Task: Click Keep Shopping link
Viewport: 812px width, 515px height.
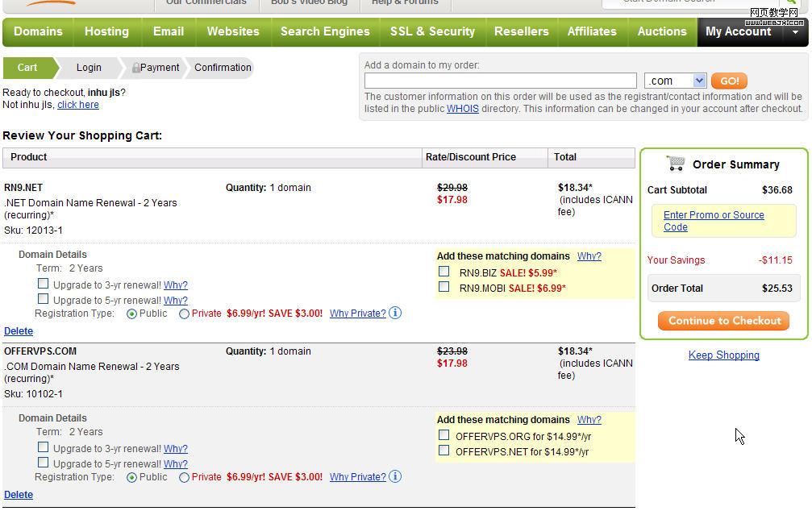Action: (x=723, y=355)
